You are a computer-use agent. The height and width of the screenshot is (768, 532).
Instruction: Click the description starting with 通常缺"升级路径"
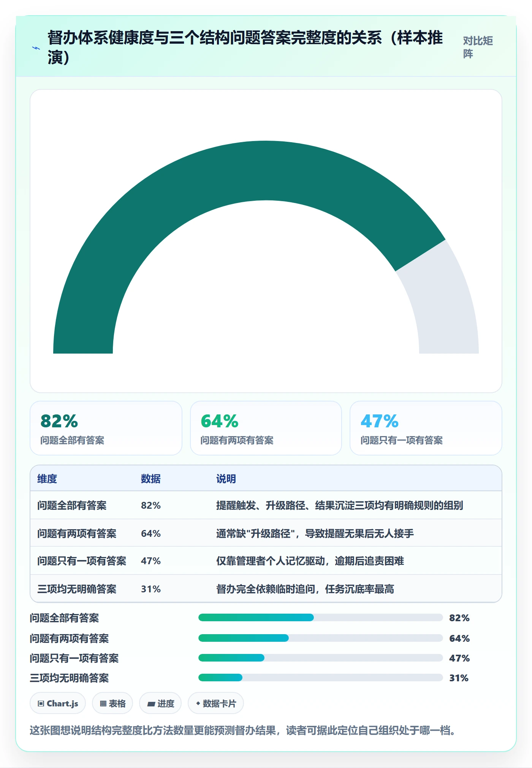[315, 533]
